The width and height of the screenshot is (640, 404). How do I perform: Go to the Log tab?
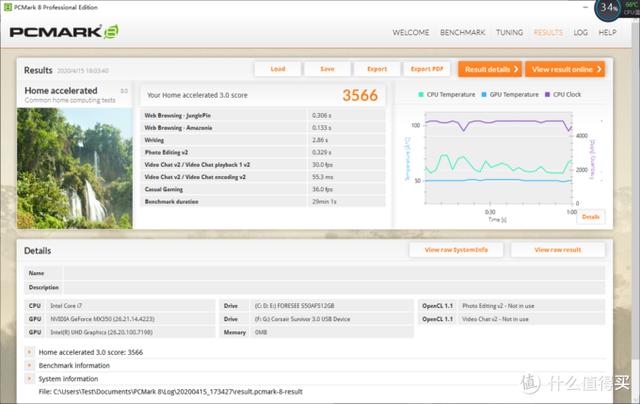580,32
